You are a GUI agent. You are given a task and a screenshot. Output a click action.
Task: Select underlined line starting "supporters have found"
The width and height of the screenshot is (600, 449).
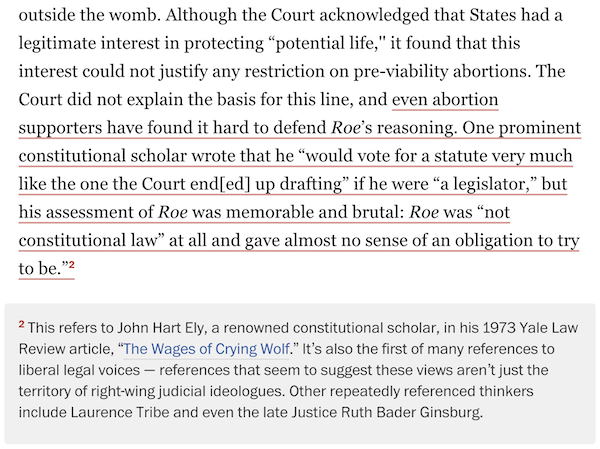pyautogui.click(x=300, y=128)
